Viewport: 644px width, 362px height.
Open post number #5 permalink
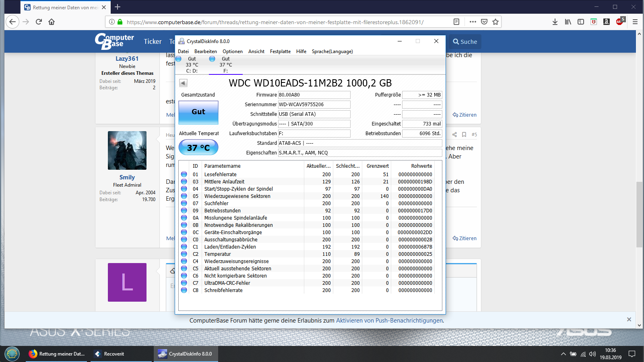coord(474,134)
